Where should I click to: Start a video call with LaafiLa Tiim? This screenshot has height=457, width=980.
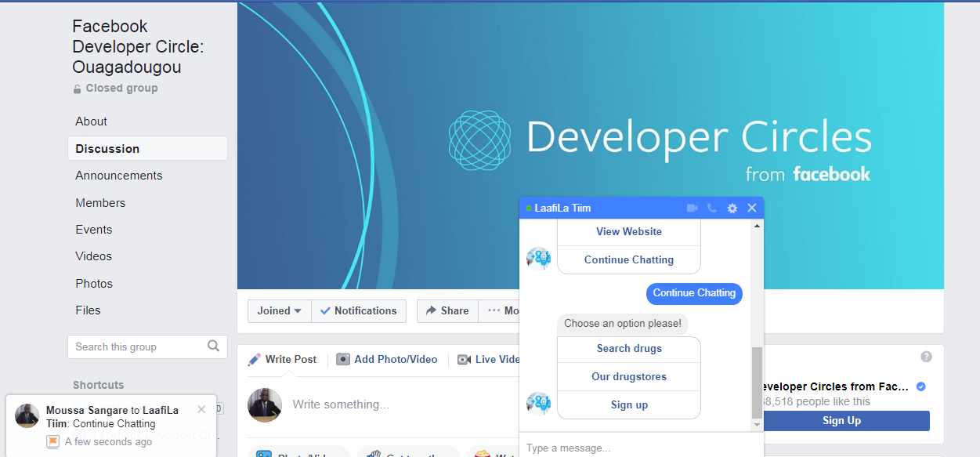click(x=692, y=208)
